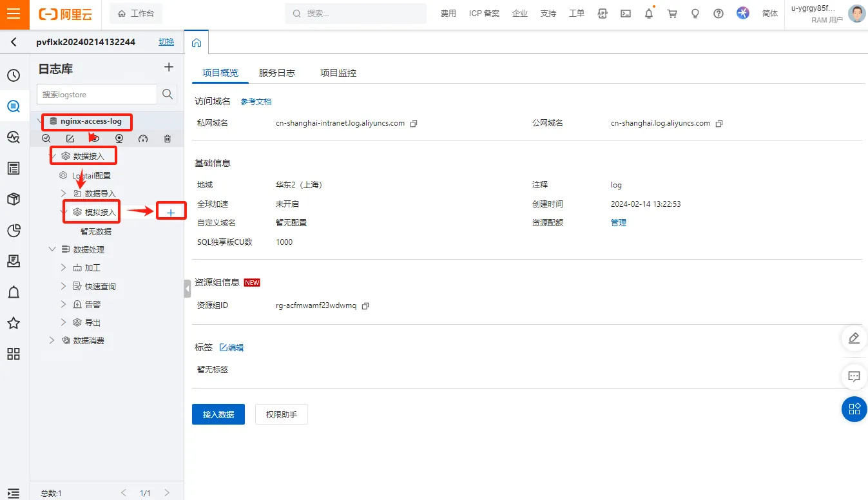
Task: Open the orange hamburger main menu
Action: pyautogui.click(x=14, y=14)
